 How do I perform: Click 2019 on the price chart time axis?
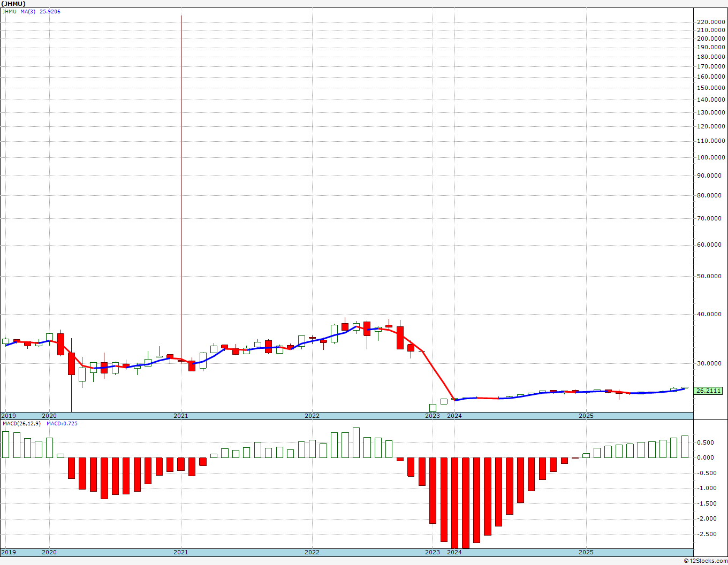pos(9,416)
